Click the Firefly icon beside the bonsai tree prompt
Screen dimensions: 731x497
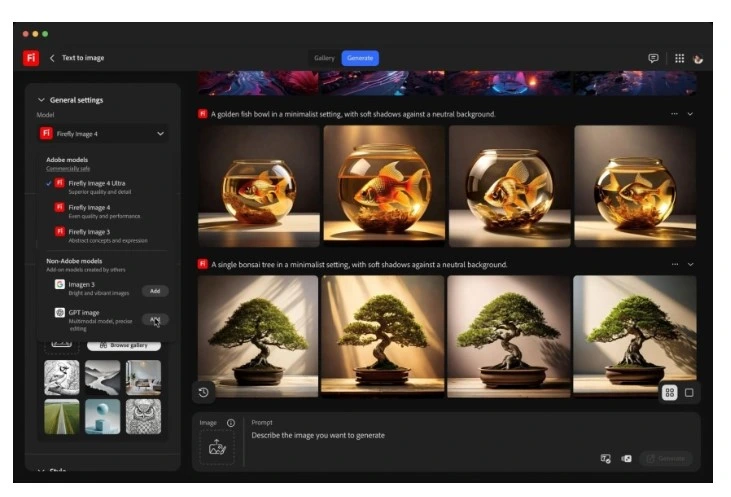202,264
